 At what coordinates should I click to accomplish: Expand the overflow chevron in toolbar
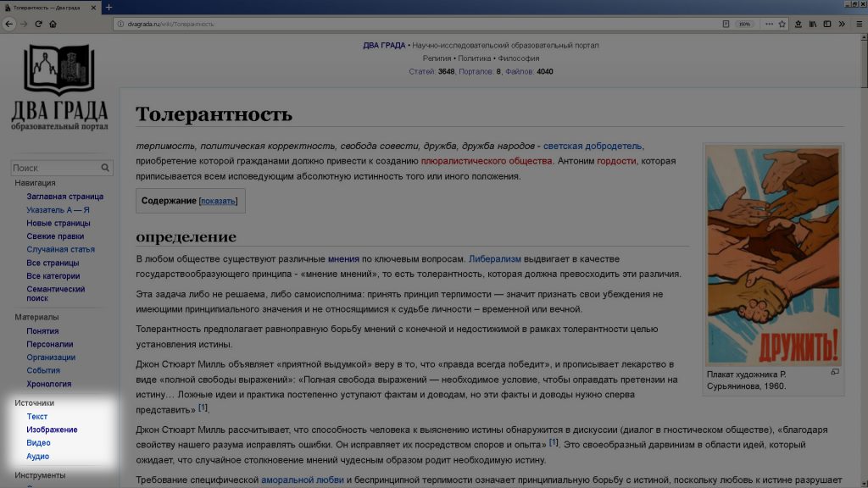842,24
